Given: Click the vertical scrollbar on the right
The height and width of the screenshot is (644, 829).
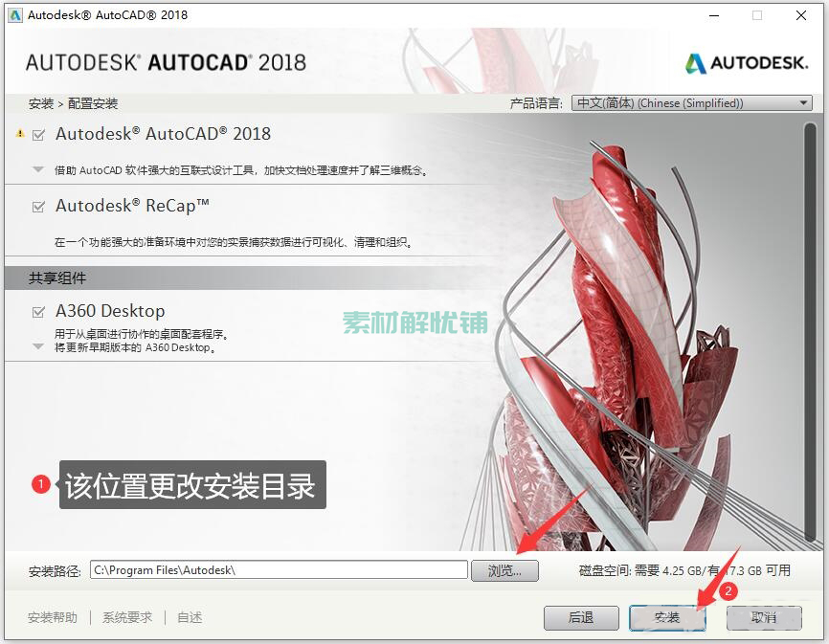Looking at the screenshot, I should [x=810, y=332].
